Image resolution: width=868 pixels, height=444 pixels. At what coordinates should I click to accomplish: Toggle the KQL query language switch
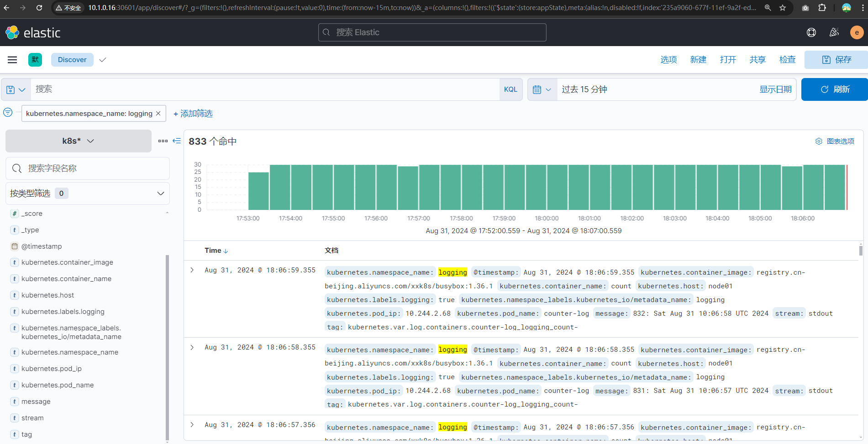(510, 89)
